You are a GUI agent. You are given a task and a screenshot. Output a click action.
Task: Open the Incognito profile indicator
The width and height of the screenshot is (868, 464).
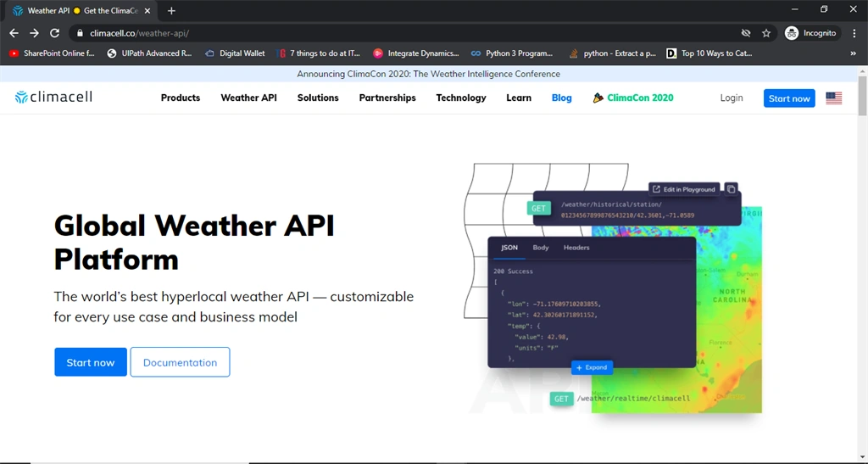pyautogui.click(x=811, y=33)
